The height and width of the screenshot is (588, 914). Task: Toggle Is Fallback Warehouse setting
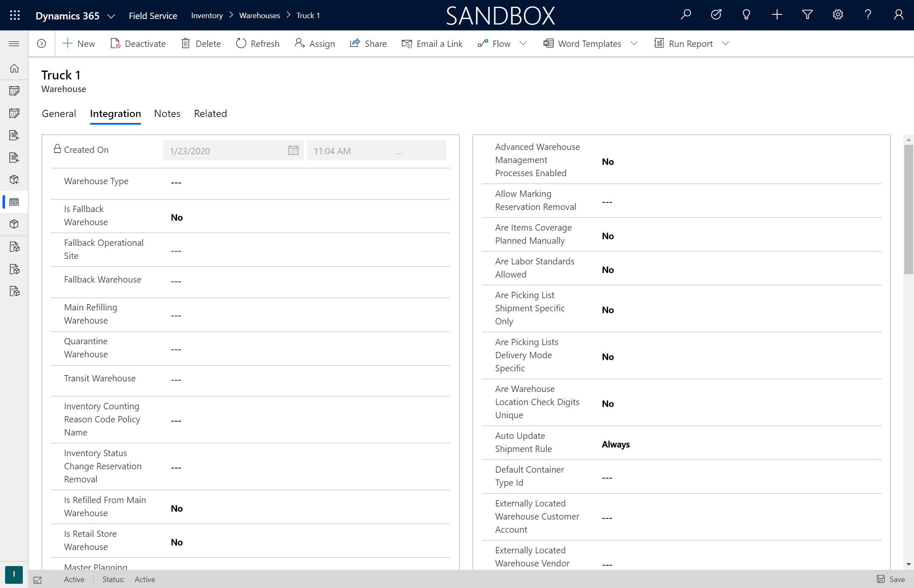pos(176,217)
